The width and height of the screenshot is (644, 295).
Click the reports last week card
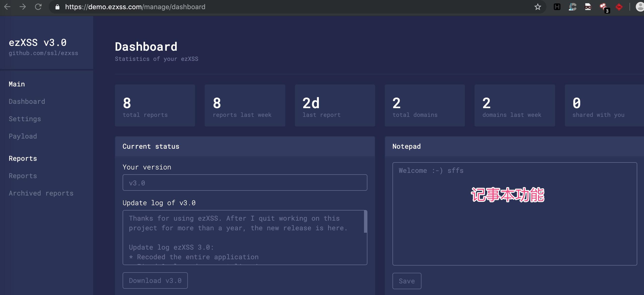click(x=245, y=105)
